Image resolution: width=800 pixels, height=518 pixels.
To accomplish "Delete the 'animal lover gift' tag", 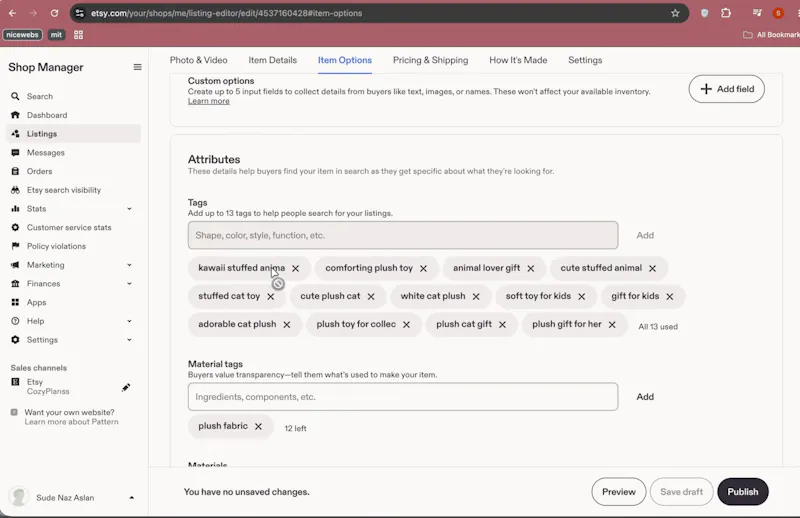I will (x=531, y=268).
